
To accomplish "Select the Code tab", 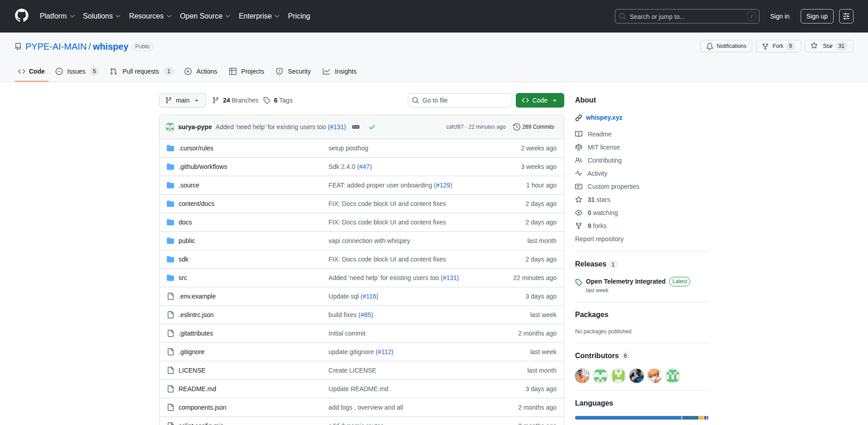I will pos(32,71).
